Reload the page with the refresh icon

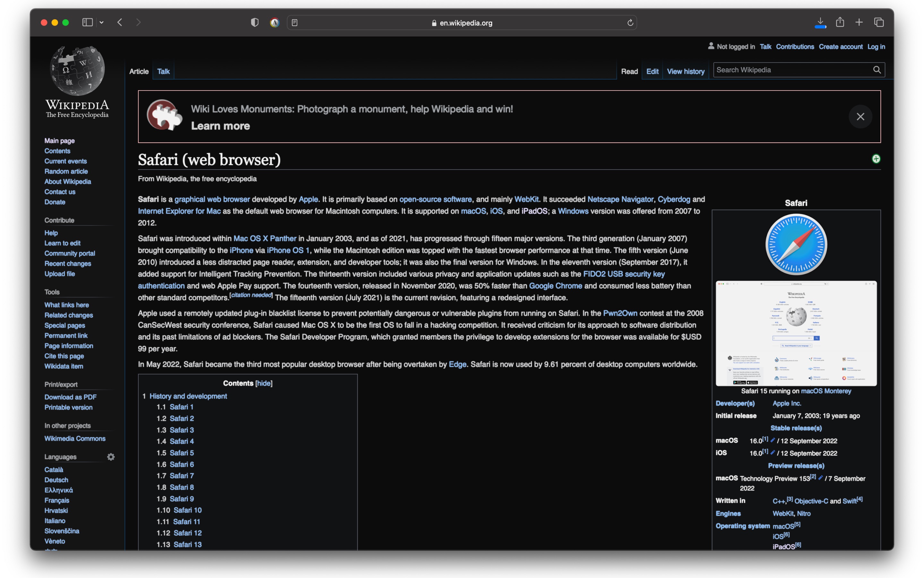tap(630, 22)
